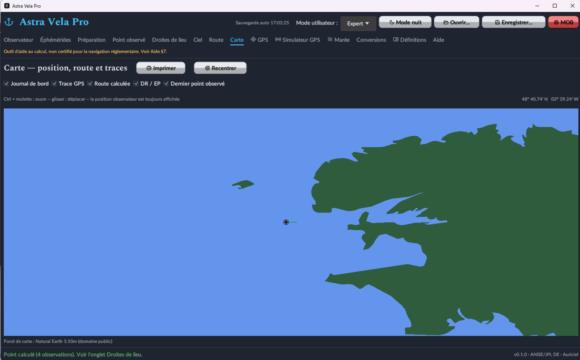Screen dimensions: 580x360
Task: Open the Simulateur GPS tab
Action: tap(297, 40)
